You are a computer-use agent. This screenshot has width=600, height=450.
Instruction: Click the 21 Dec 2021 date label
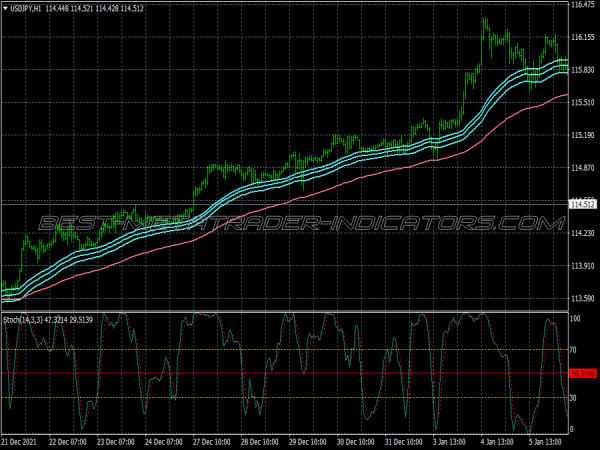pos(19,442)
